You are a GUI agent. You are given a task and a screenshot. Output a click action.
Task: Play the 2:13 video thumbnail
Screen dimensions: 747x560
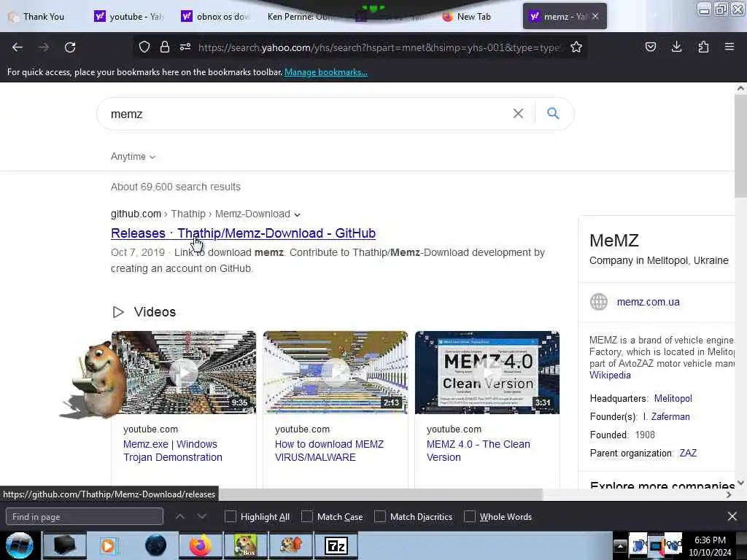[336, 373]
